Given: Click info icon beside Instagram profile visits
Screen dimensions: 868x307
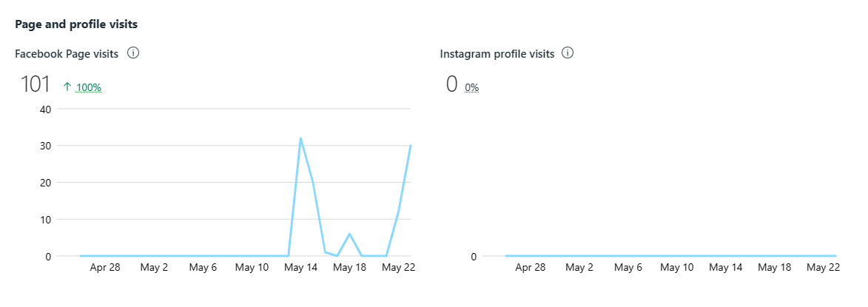Looking at the screenshot, I should [x=568, y=53].
